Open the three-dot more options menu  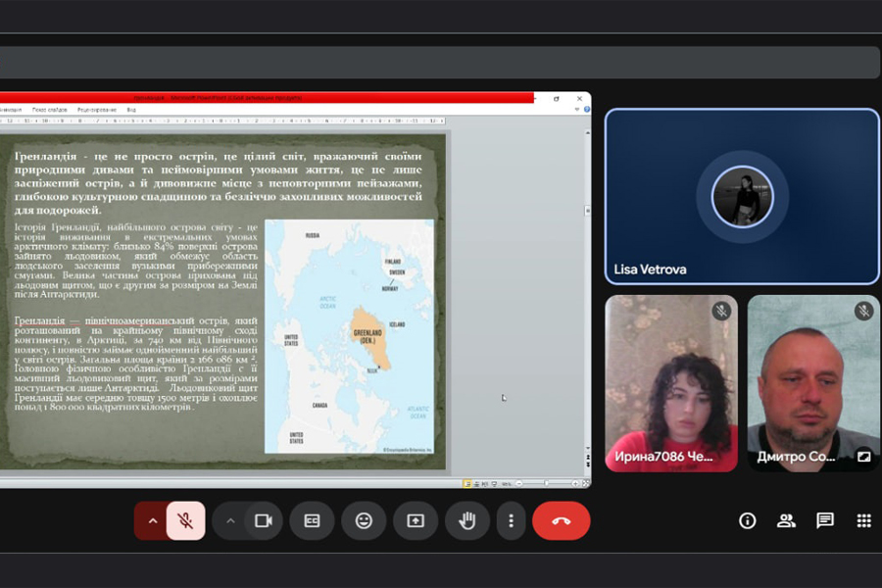pos(511,520)
